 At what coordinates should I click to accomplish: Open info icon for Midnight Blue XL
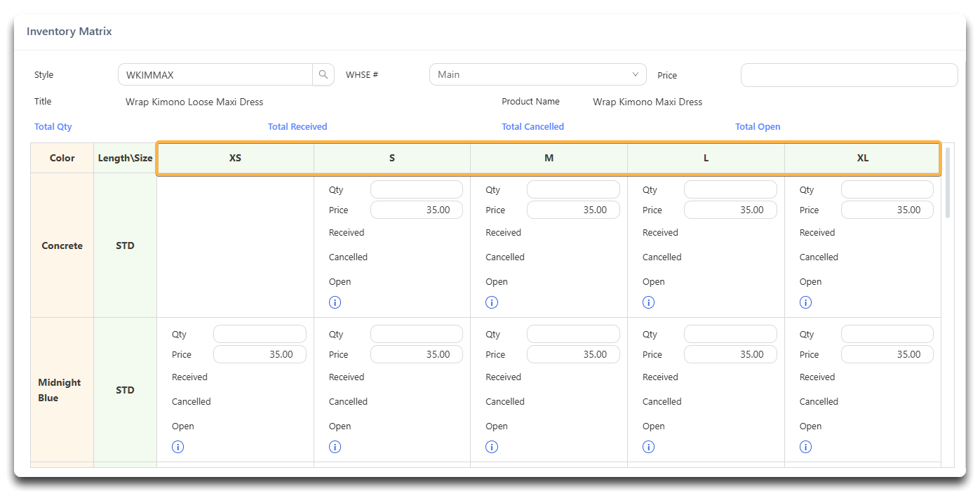coord(806,447)
